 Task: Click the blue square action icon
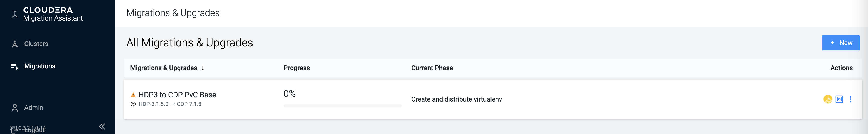pyautogui.click(x=839, y=99)
